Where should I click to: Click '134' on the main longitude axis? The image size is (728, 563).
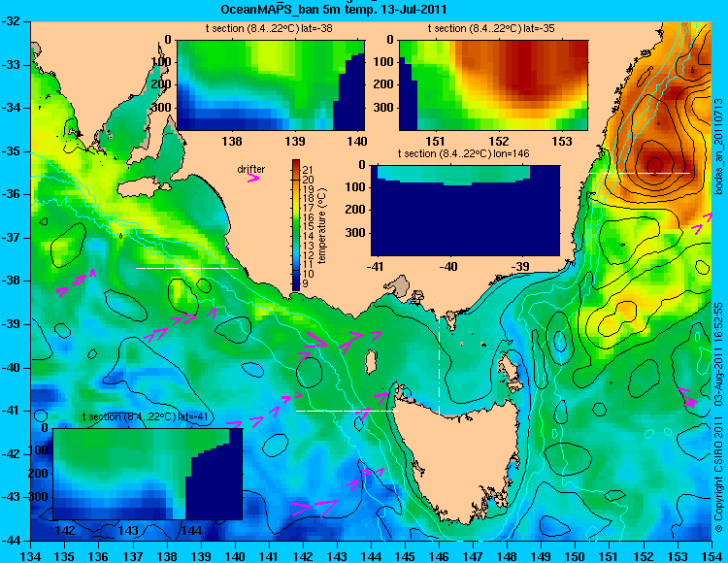(31, 555)
